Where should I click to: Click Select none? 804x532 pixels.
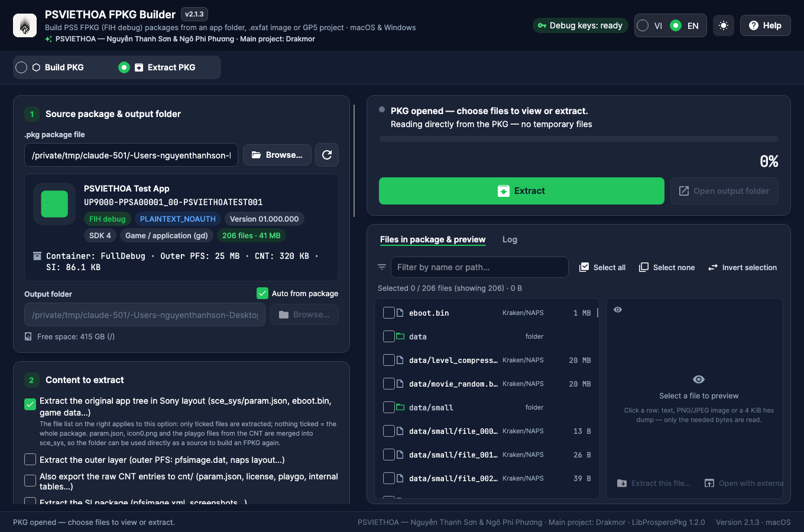point(667,267)
